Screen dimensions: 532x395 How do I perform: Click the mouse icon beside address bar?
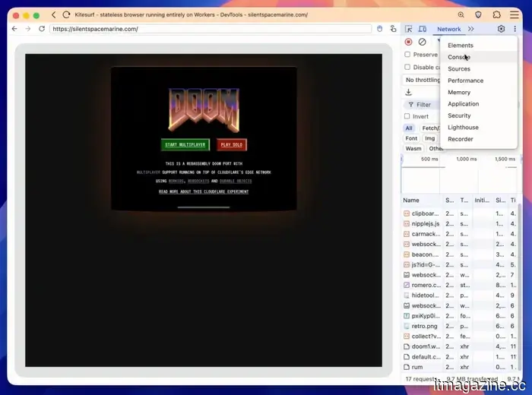click(x=380, y=29)
